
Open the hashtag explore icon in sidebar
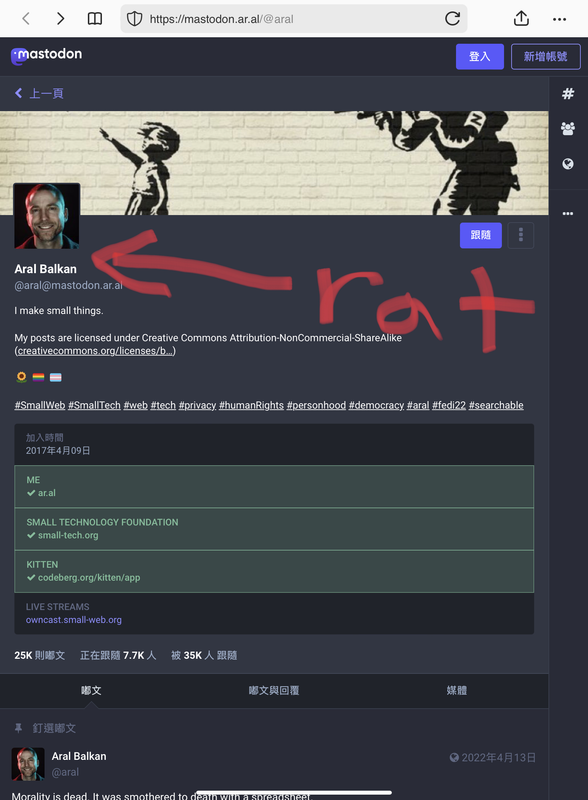[568, 94]
